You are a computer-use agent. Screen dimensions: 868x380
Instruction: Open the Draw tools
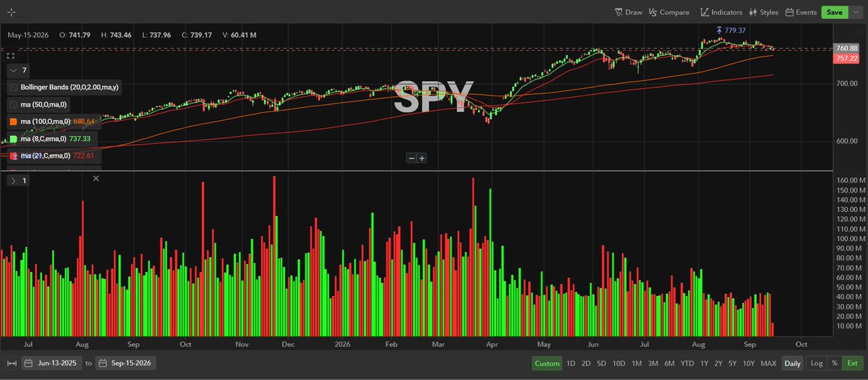point(628,12)
